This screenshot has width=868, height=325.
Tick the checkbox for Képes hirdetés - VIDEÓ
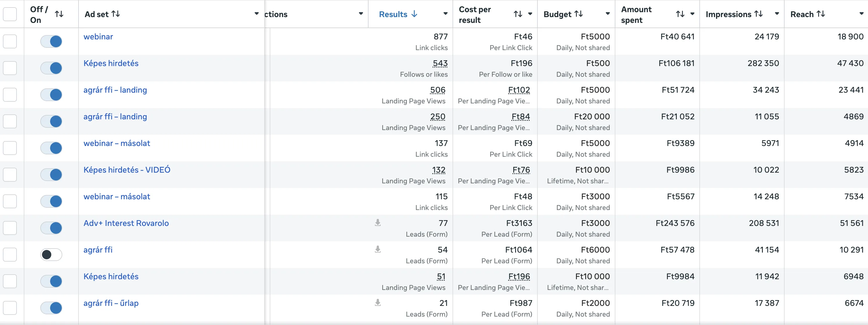tap(10, 175)
